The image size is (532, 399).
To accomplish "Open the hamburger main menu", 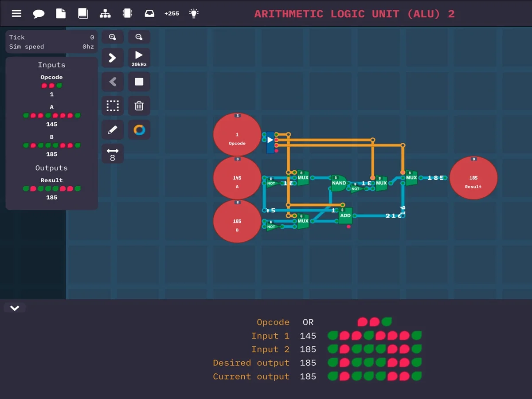I will point(16,13).
